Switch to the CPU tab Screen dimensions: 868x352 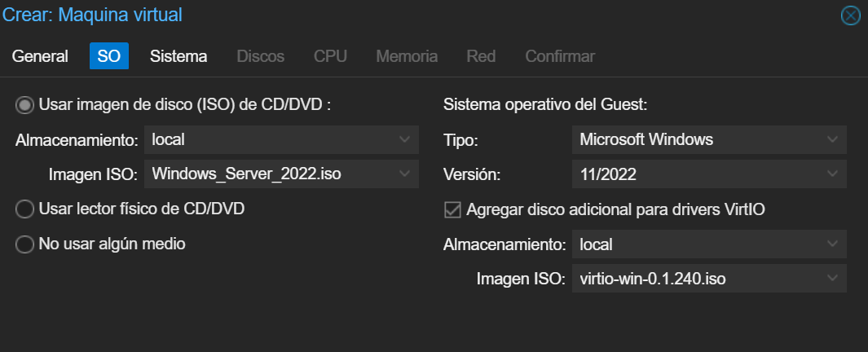330,56
